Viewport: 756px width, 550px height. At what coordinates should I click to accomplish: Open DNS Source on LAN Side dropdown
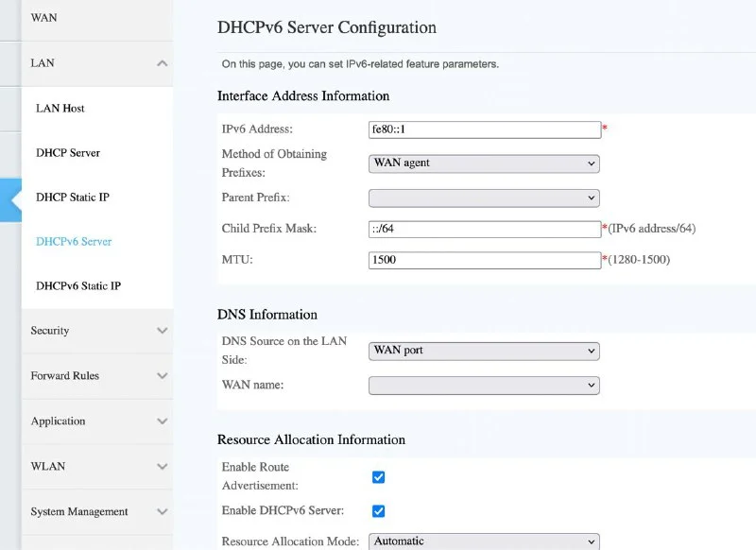coord(484,351)
